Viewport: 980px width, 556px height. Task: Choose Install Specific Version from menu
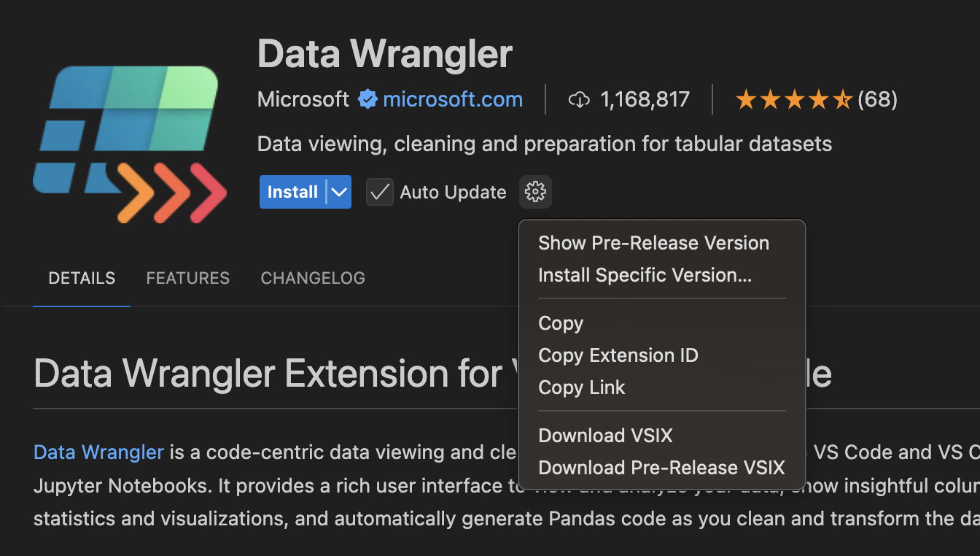645,275
